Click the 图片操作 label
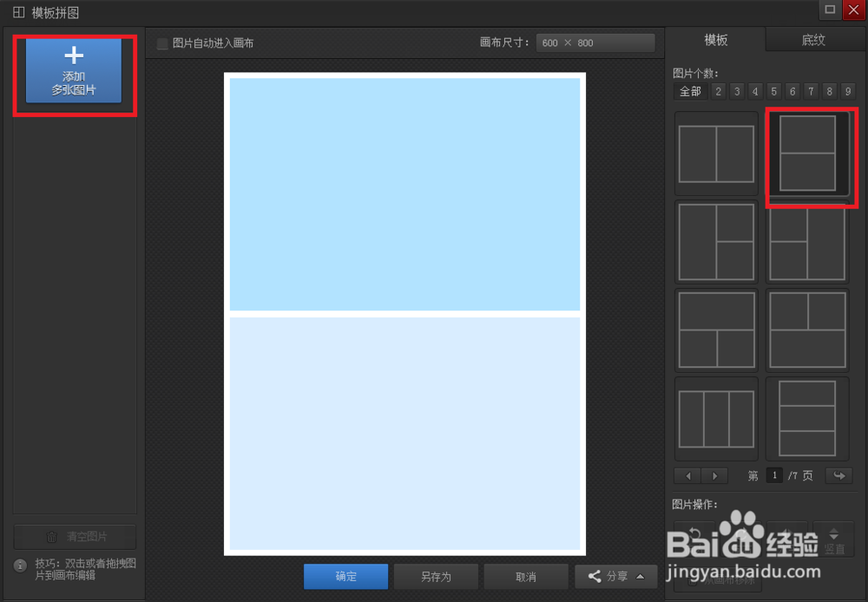The width and height of the screenshot is (868, 602). click(x=694, y=504)
